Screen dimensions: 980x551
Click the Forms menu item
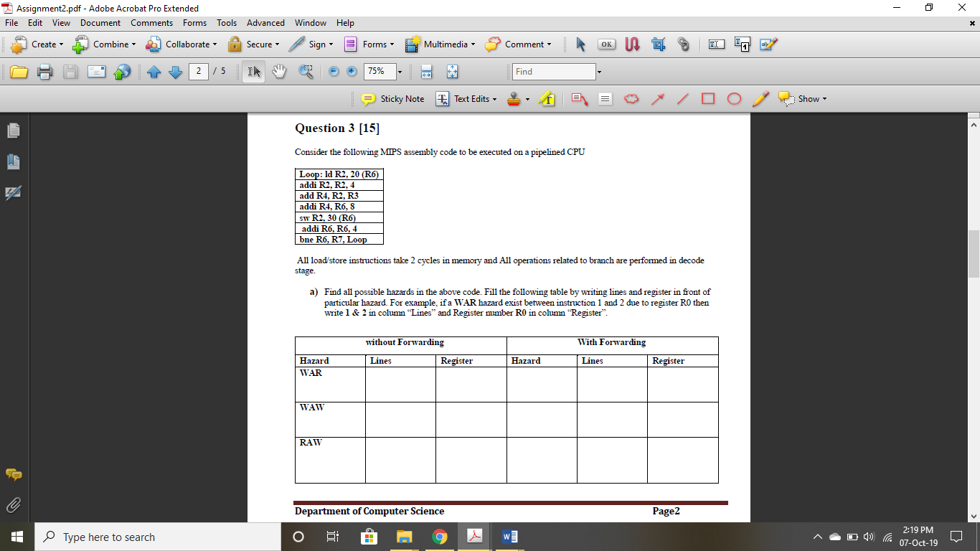(194, 23)
